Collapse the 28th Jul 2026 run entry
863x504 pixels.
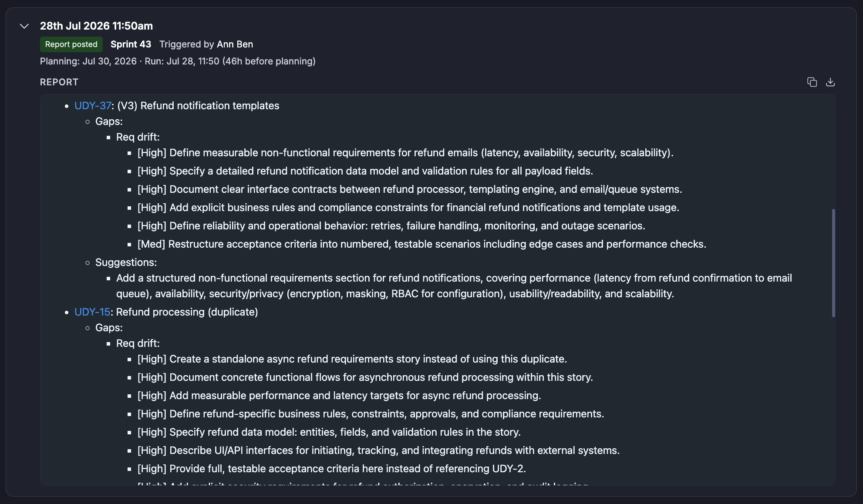coord(24,26)
